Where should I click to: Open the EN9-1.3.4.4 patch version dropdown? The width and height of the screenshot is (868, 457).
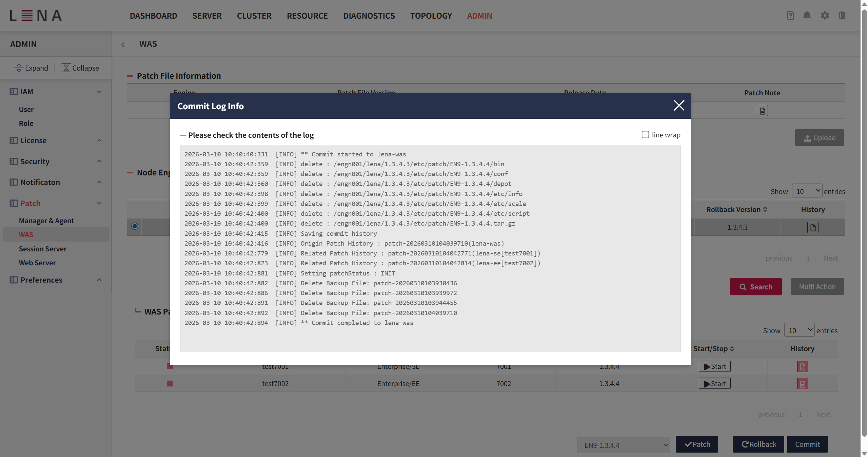[x=624, y=445]
